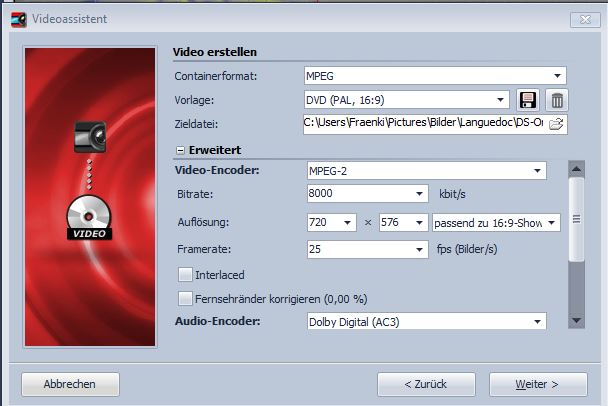This screenshot has width=608, height=406.
Task: Open the Bitrate 8000 dropdown
Action: [x=418, y=194]
